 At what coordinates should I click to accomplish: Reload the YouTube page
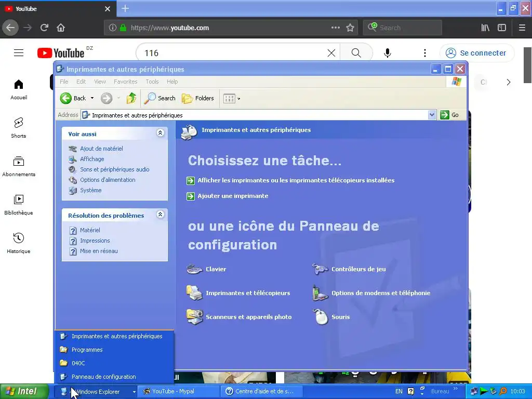pyautogui.click(x=44, y=28)
